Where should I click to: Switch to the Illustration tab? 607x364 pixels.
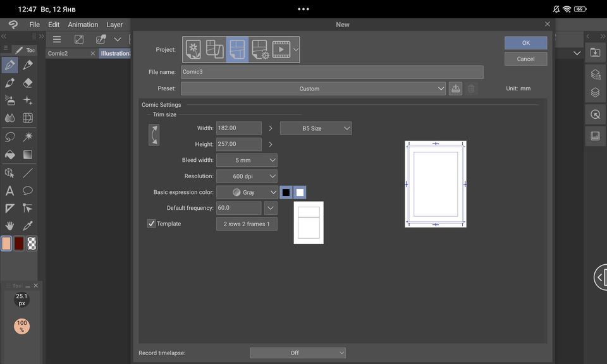[x=115, y=53]
